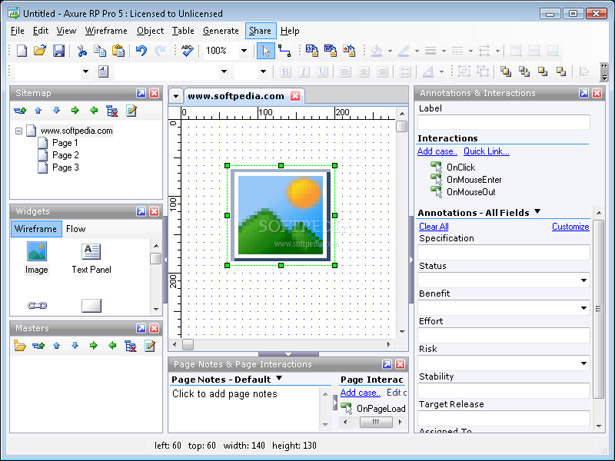Click the canvas horizontal scrollbar thumb

coord(188,344)
